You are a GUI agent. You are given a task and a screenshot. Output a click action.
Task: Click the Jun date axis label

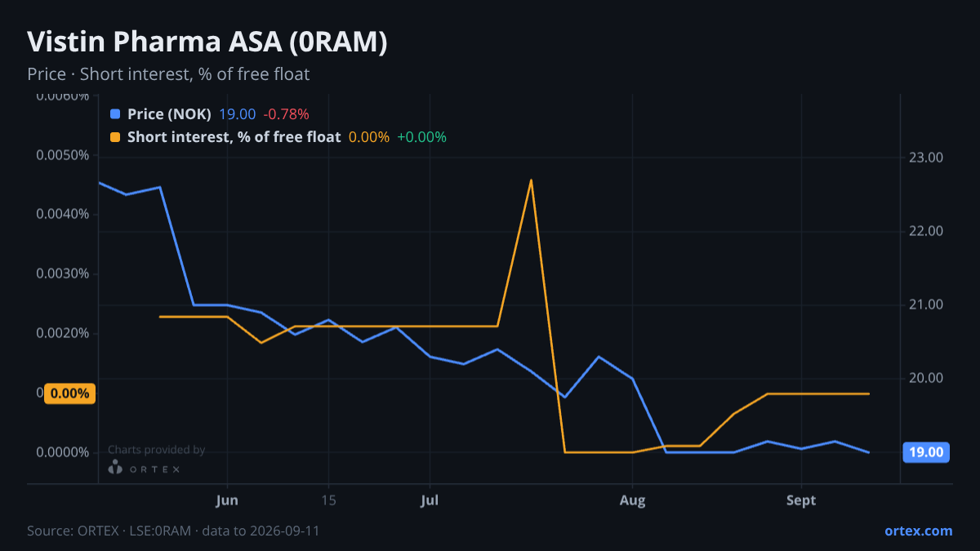click(227, 500)
